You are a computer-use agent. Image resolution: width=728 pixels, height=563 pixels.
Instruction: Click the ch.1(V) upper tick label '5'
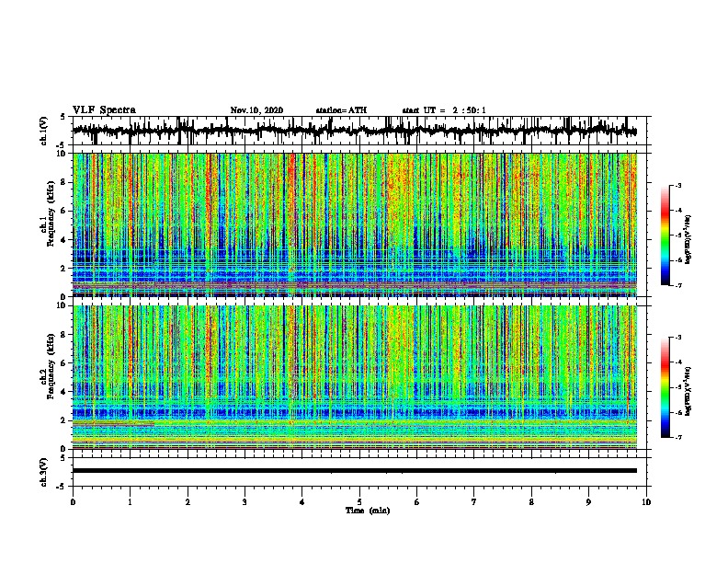pos(63,117)
